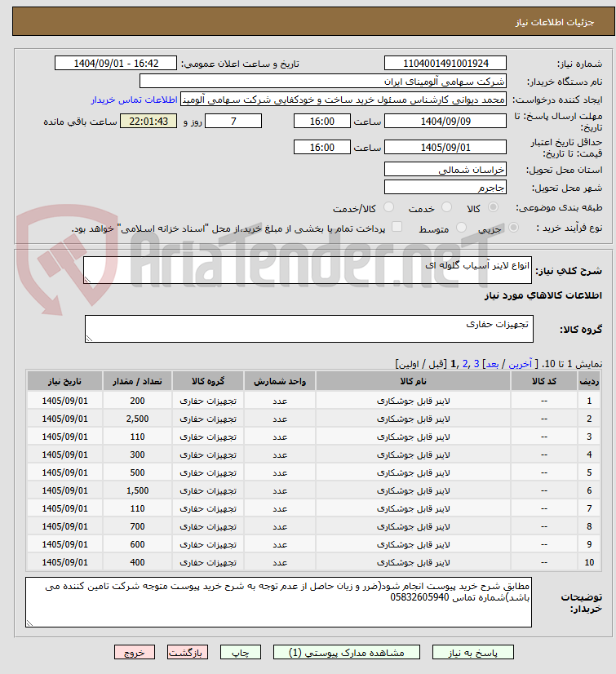The height and width of the screenshot is (674, 616).
Task: Click the چاپ print button
Action: coord(241,653)
